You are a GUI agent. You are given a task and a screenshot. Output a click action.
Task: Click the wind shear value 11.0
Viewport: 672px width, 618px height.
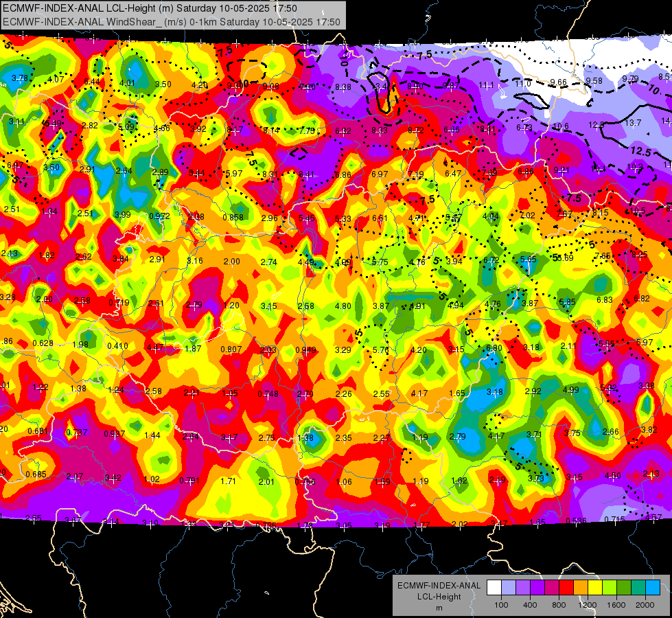523,84
